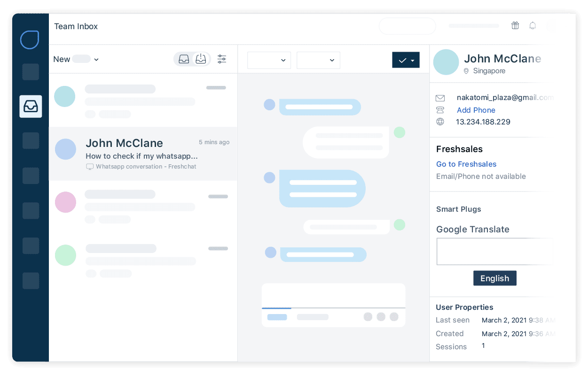
Task: Click inside the Google Translate text field
Action: [495, 251]
